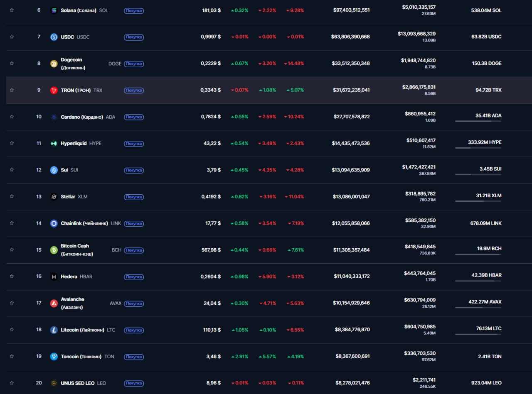Viewport: 532px width, 394px height.
Task: Click the Toncoin coin logo
Action: (x=54, y=357)
